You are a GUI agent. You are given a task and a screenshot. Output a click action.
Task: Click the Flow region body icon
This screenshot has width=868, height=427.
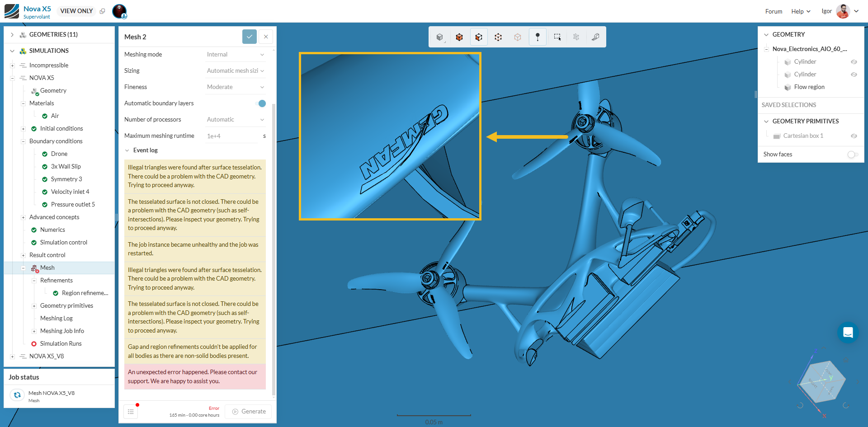click(x=788, y=87)
